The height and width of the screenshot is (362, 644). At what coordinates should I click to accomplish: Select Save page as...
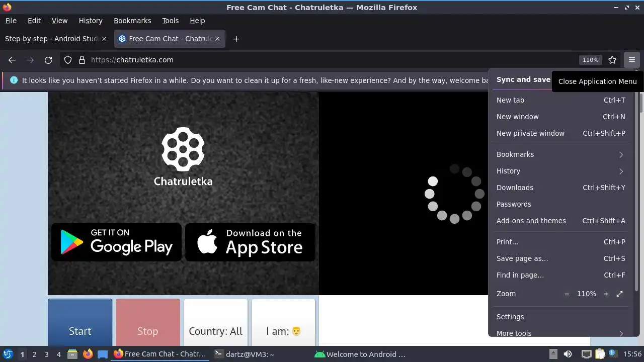560,258
